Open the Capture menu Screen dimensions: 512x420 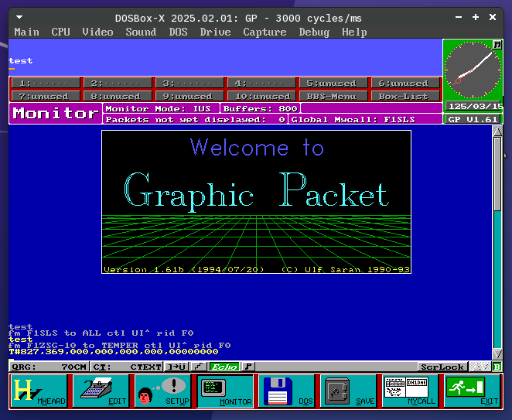tap(265, 32)
